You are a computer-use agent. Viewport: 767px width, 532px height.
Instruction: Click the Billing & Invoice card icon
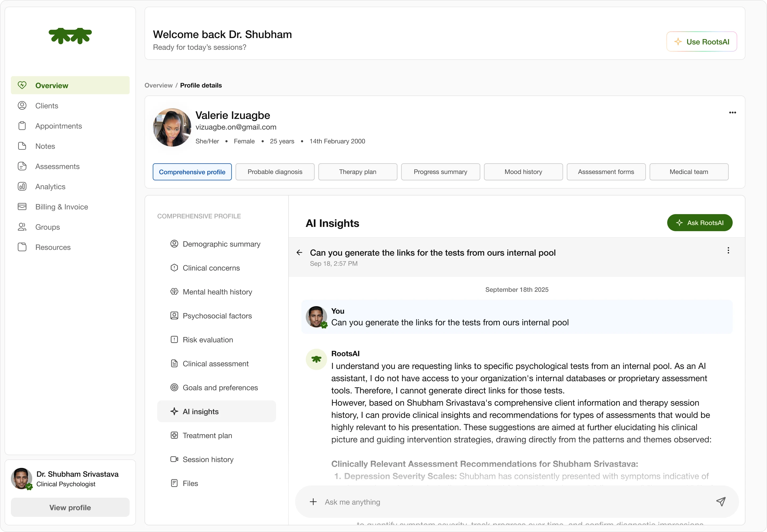coord(22,207)
